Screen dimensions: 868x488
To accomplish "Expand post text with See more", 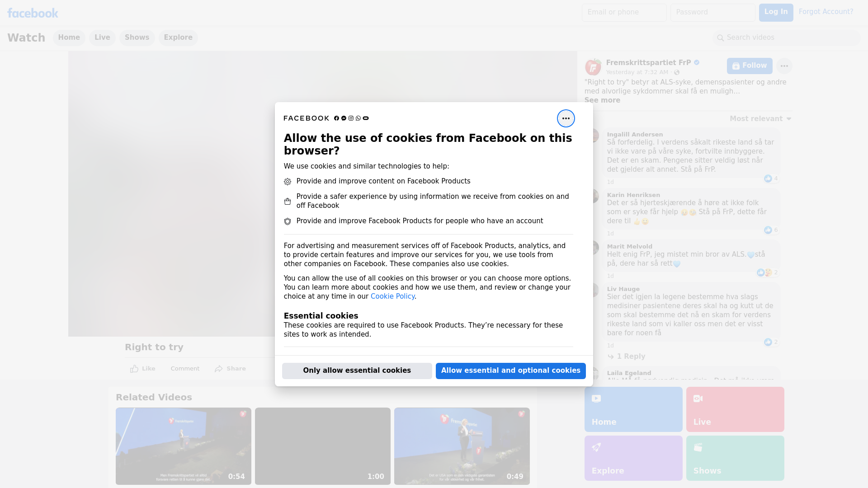I will [x=602, y=100].
